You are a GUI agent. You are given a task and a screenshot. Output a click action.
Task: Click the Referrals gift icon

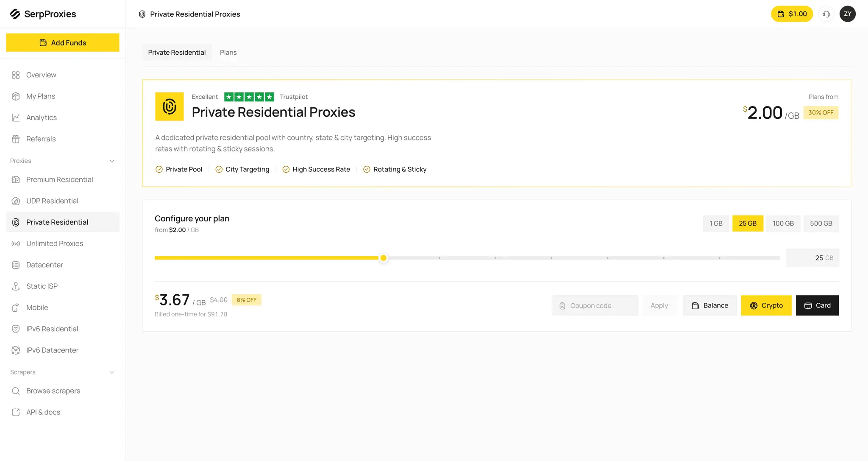pyautogui.click(x=16, y=139)
